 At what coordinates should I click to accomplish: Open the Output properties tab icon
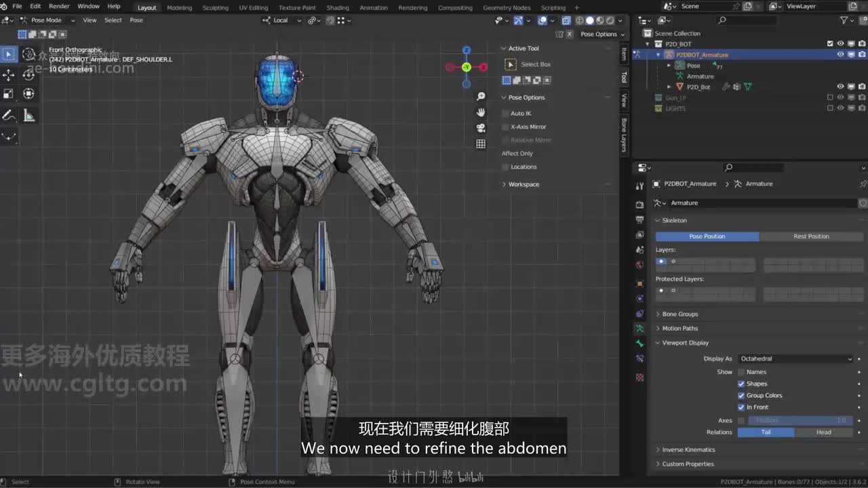[x=639, y=220]
